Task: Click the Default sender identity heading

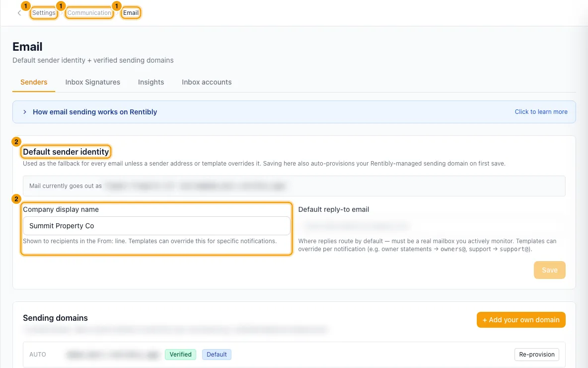Action: point(66,152)
